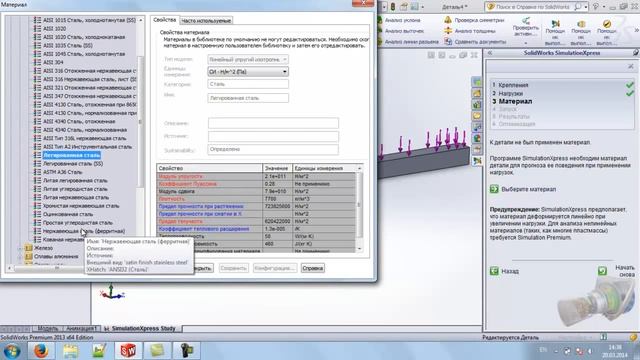Open the 'Часто используемые' tab
This screenshot has height=360, width=640.
(x=206, y=20)
